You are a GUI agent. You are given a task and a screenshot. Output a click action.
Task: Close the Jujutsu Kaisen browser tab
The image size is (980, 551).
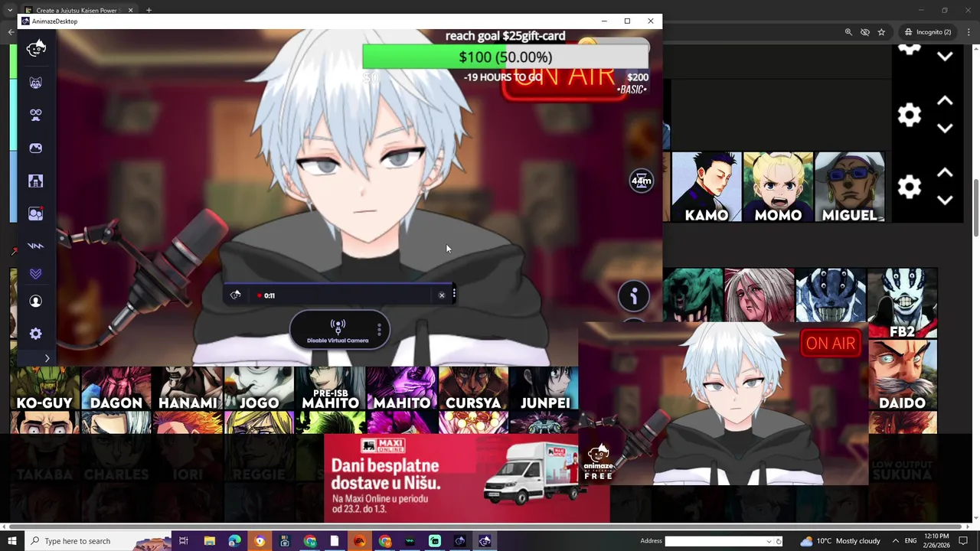(130, 11)
